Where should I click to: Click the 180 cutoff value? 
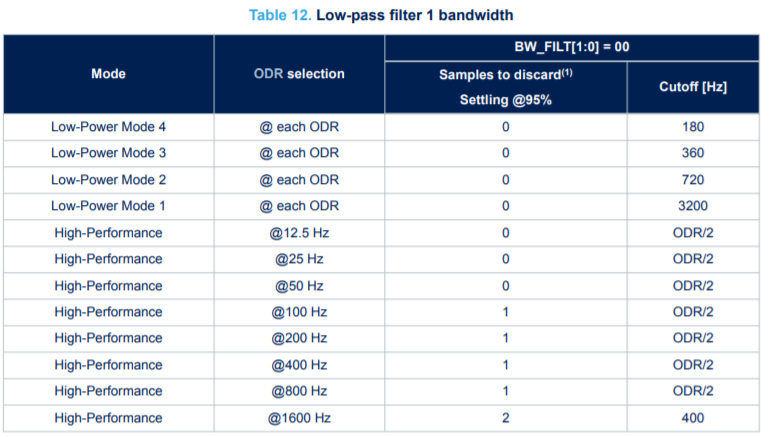693,127
